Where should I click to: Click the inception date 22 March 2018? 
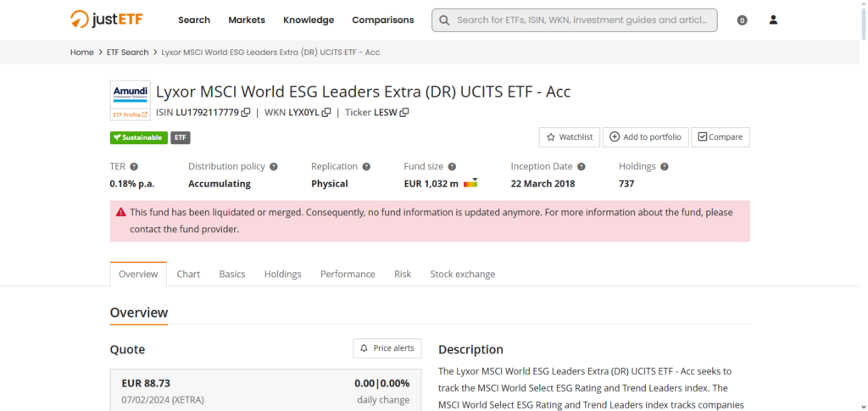click(543, 184)
